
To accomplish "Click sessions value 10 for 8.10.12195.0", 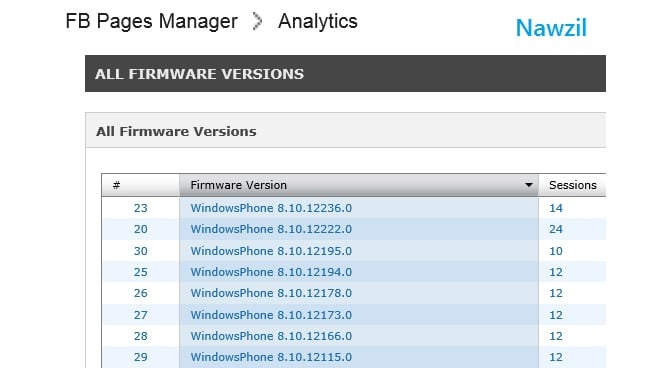I will pos(556,251).
